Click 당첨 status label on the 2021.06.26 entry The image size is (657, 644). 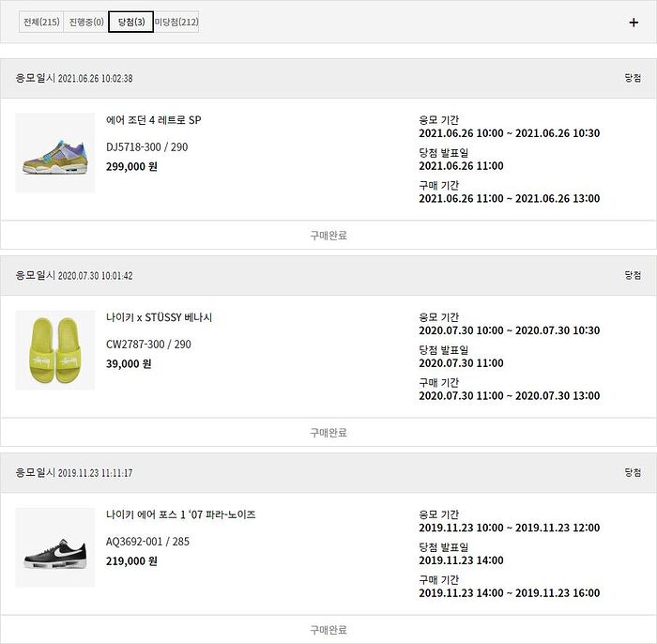coord(633,78)
